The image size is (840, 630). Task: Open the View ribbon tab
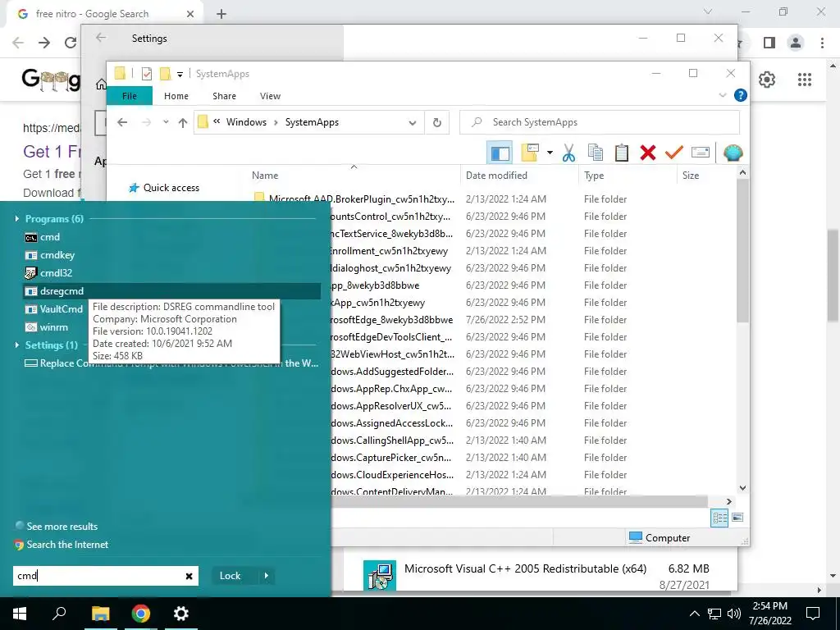pyautogui.click(x=270, y=96)
